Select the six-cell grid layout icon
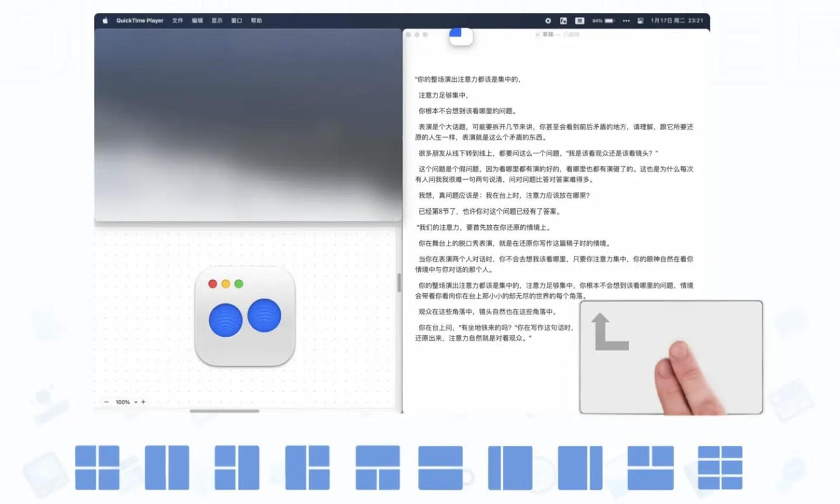 coord(720,467)
